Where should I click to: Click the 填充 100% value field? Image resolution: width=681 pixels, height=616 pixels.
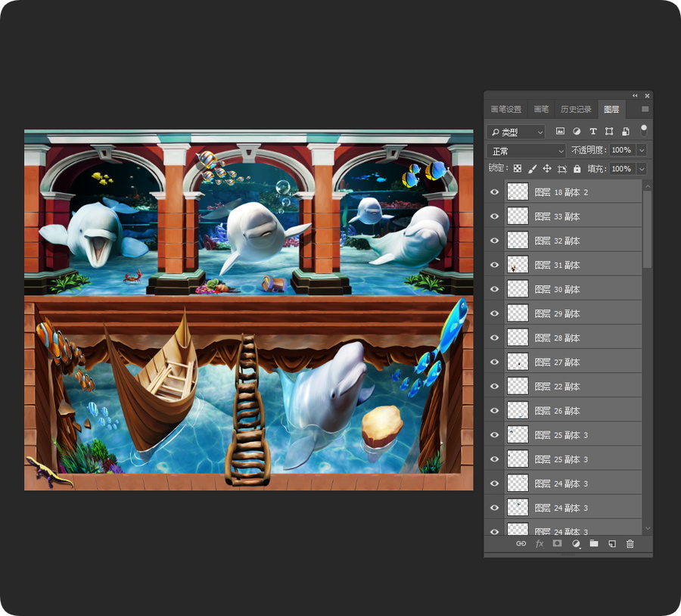coord(623,169)
